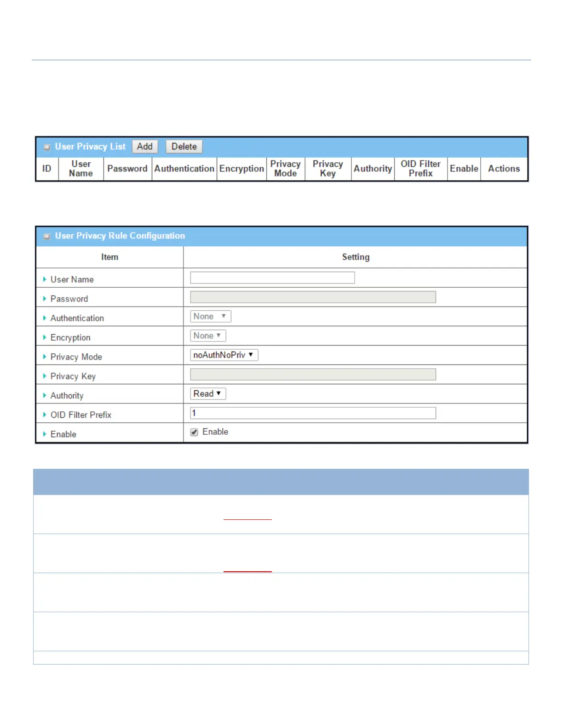Open the Privacy Mode noAuthNoPriv dropdown
The width and height of the screenshot is (563, 728).
point(224,355)
